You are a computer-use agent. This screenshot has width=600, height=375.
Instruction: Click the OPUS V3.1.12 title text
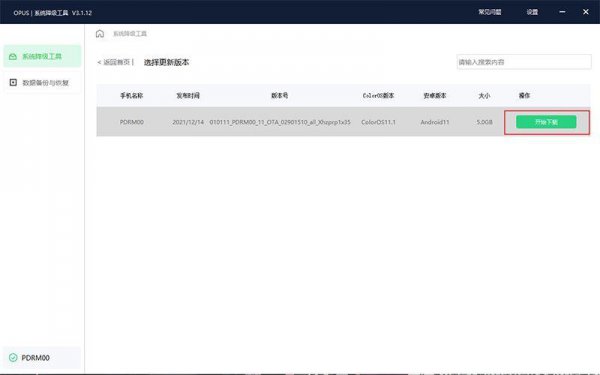coord(52,13)
